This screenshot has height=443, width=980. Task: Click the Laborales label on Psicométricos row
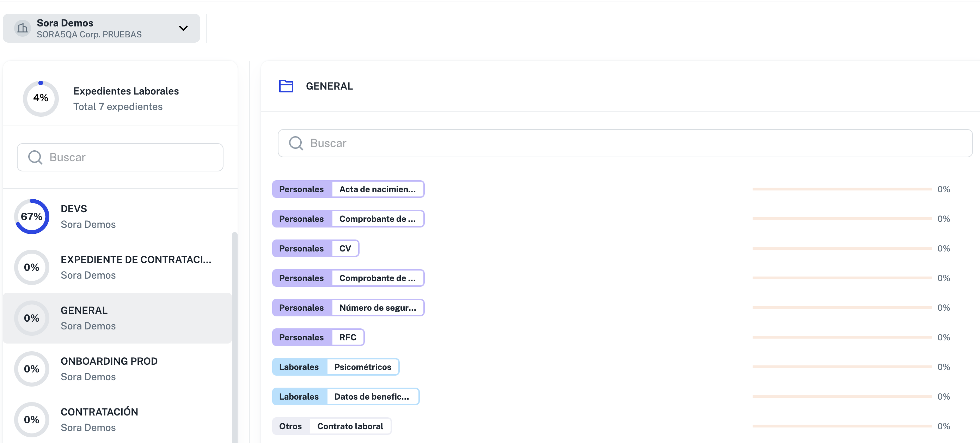(x=299, y=367)
